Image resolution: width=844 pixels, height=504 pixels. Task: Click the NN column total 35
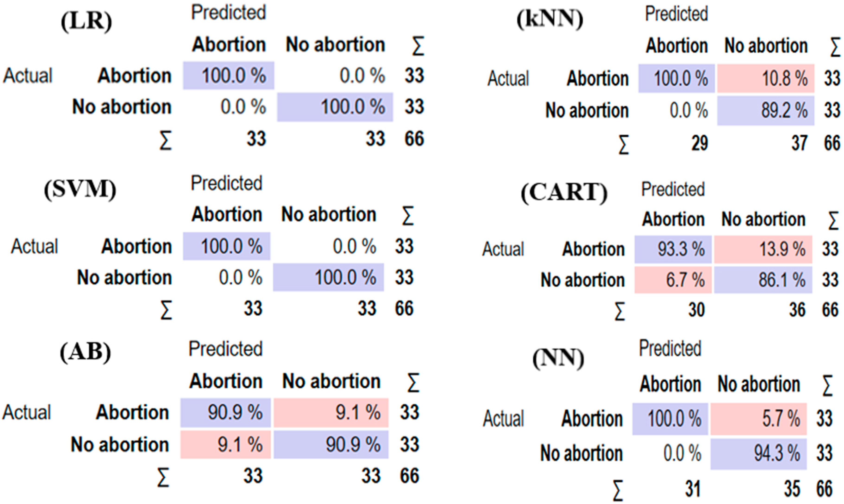click(792, 489)
